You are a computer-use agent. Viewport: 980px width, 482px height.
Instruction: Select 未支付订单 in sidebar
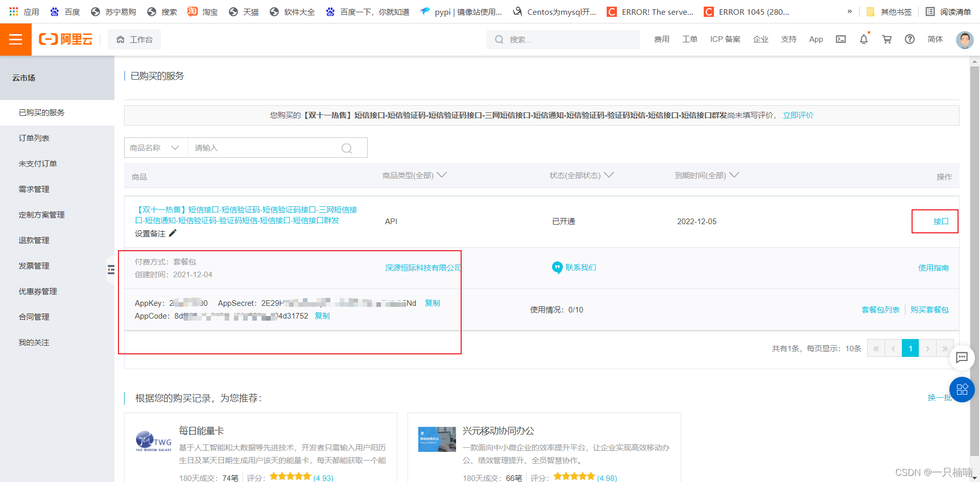(57, 163)
